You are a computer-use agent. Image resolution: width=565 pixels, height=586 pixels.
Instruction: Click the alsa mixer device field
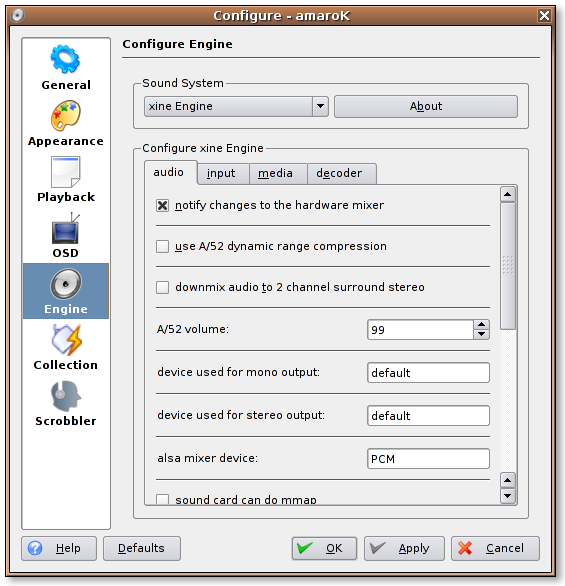click(x=428, y=459)
